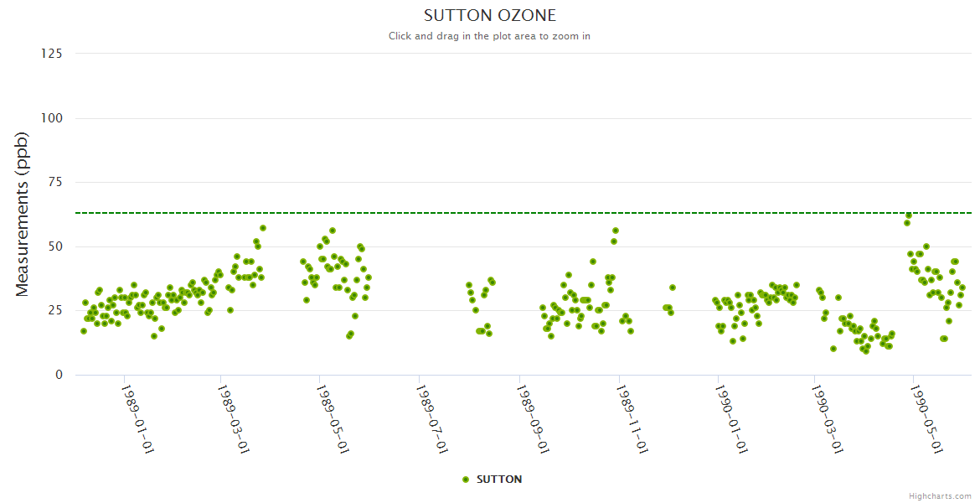Click the 1989-01-01 x-axis date label
This screenshot has height=503, width=980.
tap(138, 418)
